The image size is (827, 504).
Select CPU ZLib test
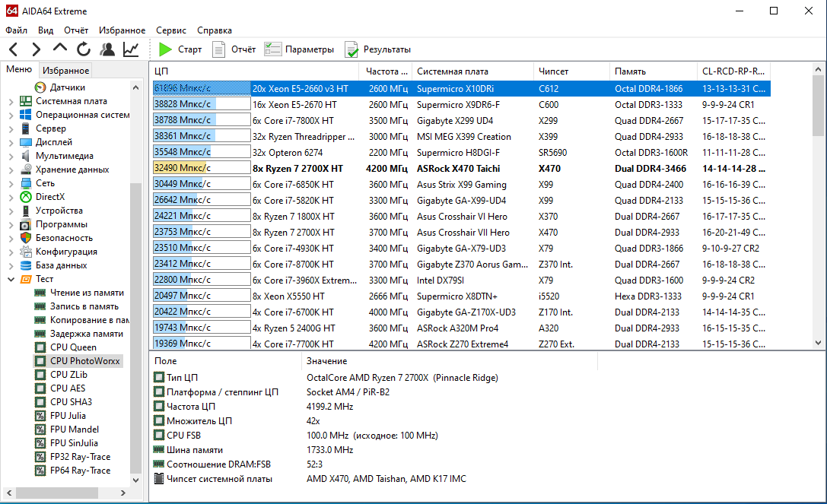(68, 375)
